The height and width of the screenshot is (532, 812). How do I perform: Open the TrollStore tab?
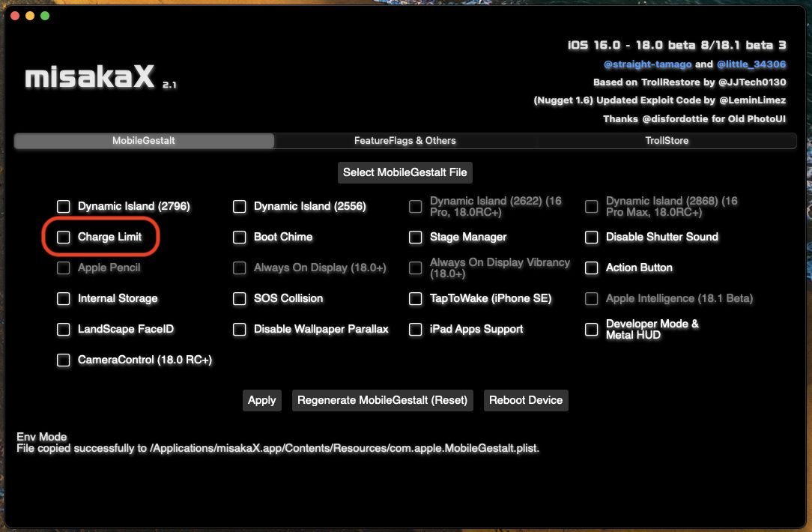667,140
